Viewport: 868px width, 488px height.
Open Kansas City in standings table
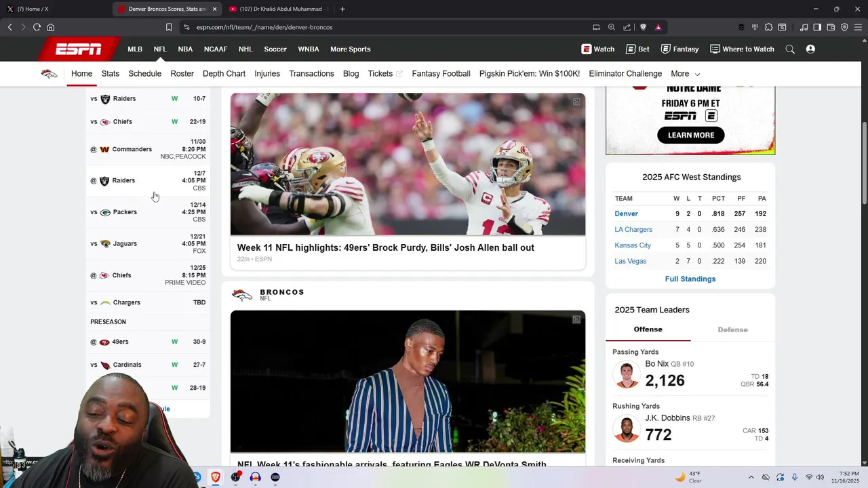pos(633,245)
